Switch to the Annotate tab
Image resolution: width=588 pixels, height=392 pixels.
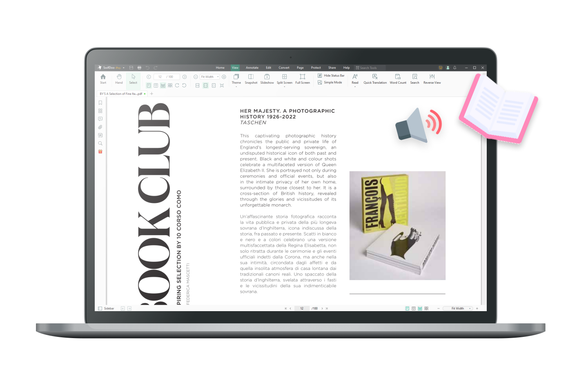coord(252,68)
